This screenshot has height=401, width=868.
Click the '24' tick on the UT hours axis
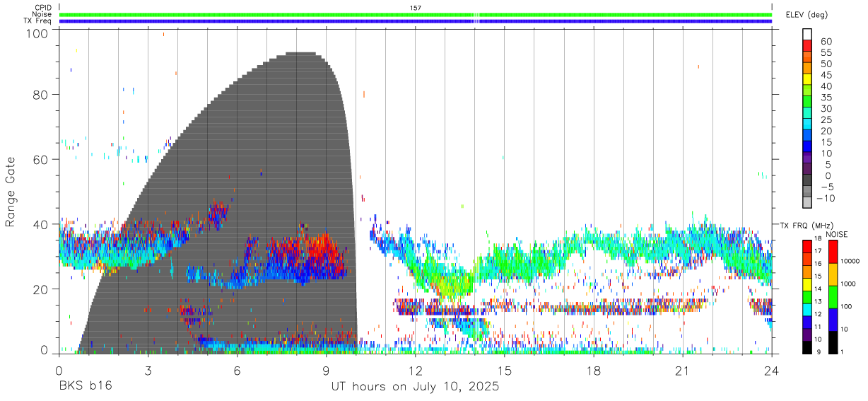coord(772,370)
